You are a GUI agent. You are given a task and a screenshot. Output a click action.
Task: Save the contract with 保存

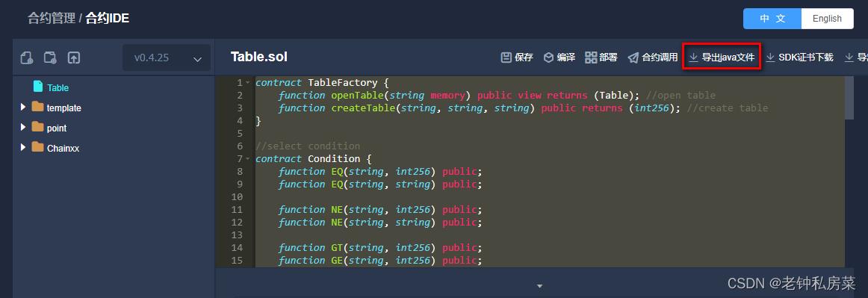coord(517,57)
